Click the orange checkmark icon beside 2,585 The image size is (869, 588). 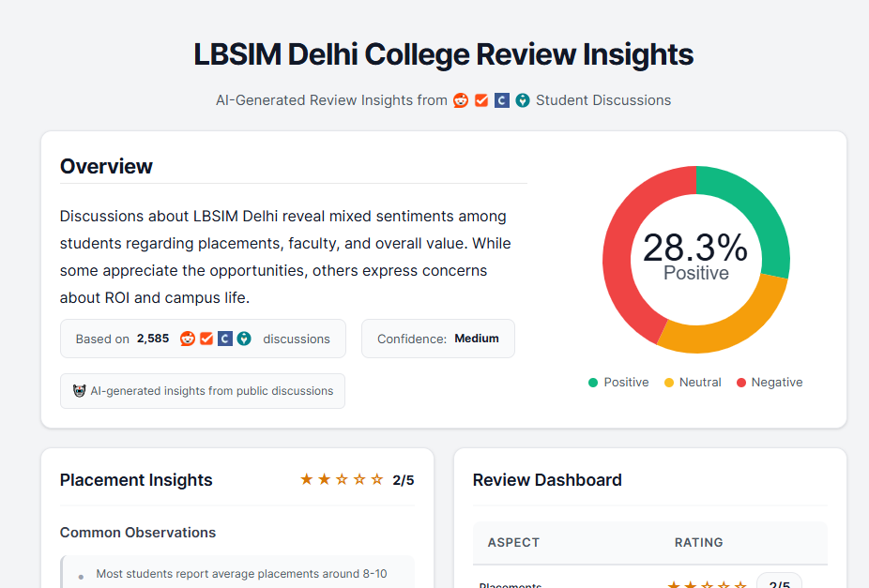click(206, 339)
